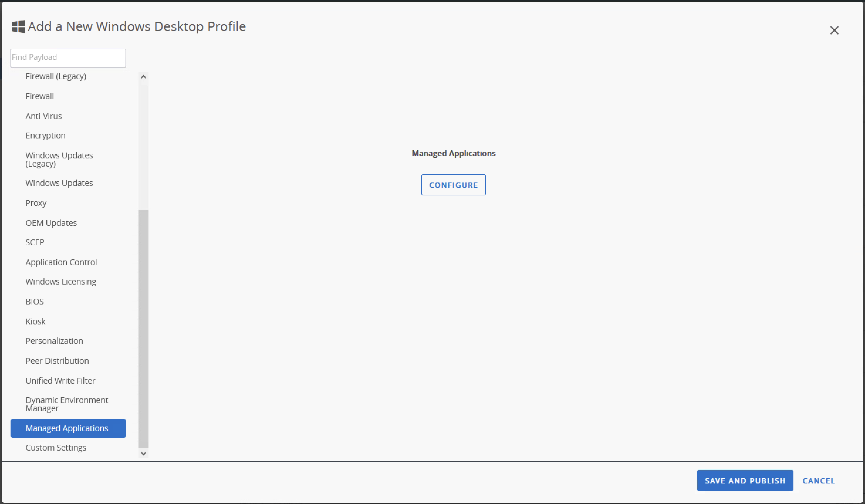Image resolution: width=865 pixels, height=504 pixels.
Task: Click the Windows logo icon in dialog header
Action: coord(18,26)
